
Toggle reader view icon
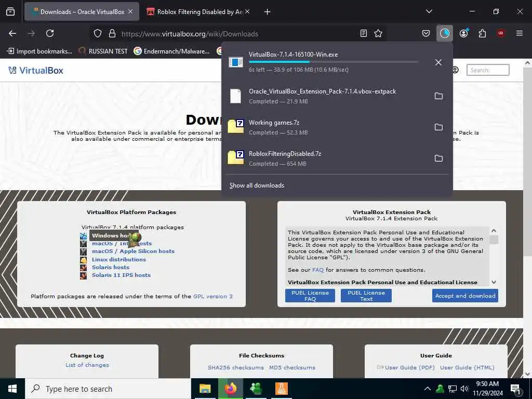[x=363, y=33]
